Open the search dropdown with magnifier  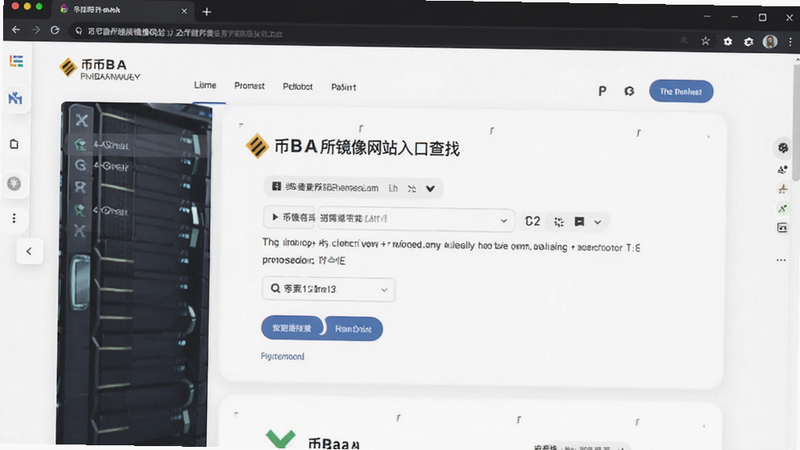(329, 289)
